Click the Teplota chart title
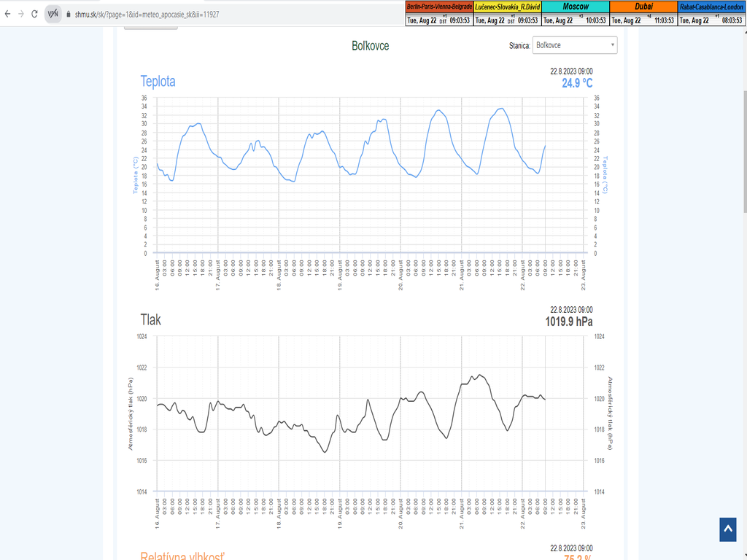Screen dimensions: 747x560 point(158,82)
